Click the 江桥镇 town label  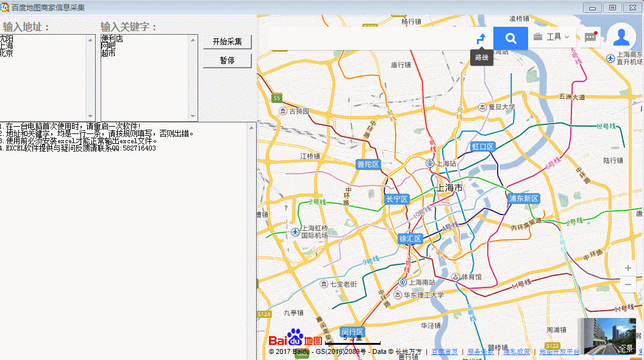[310, 156]
